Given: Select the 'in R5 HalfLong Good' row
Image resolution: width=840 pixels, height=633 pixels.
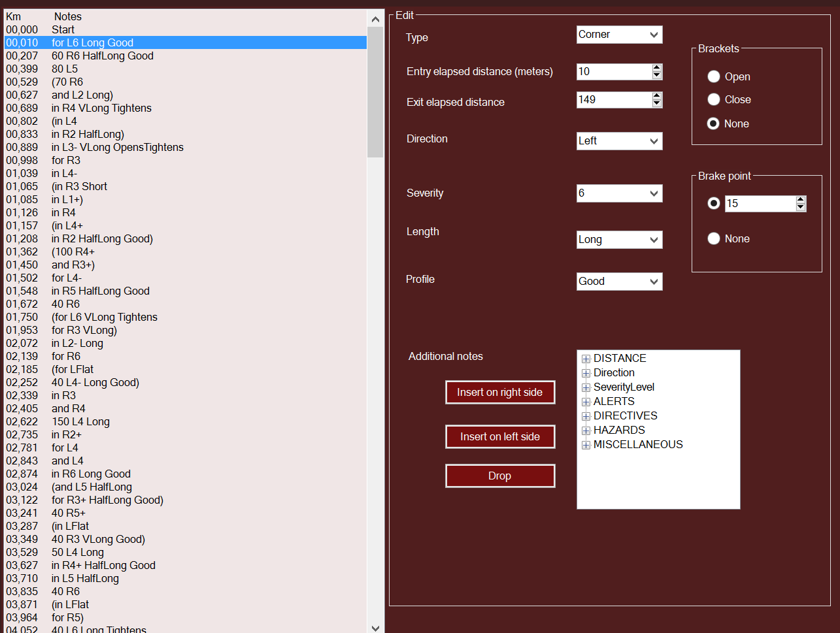Looking at the screenshot, I should pos(186,291).
